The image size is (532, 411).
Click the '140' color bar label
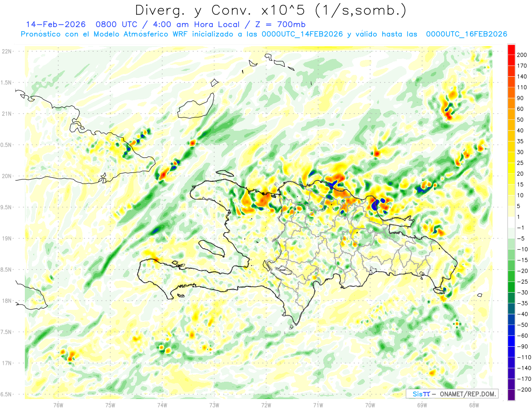[522, 77]
